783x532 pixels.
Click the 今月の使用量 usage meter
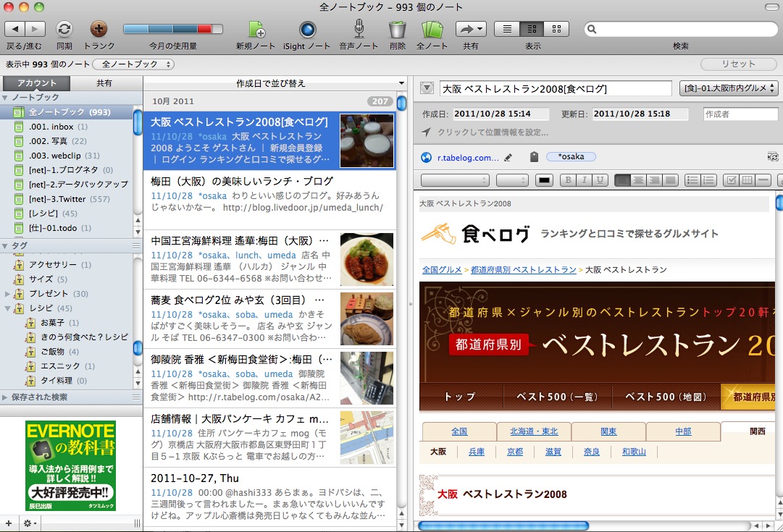coord(173,29)
